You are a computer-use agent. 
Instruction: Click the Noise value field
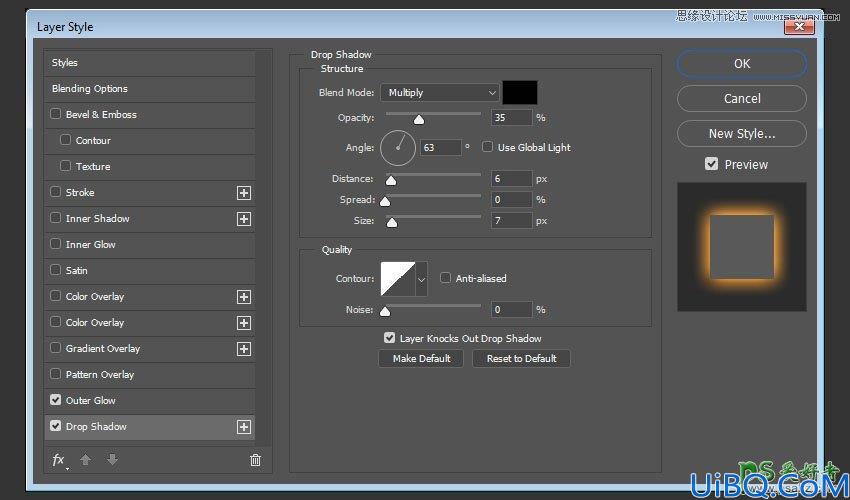[511, 310]
